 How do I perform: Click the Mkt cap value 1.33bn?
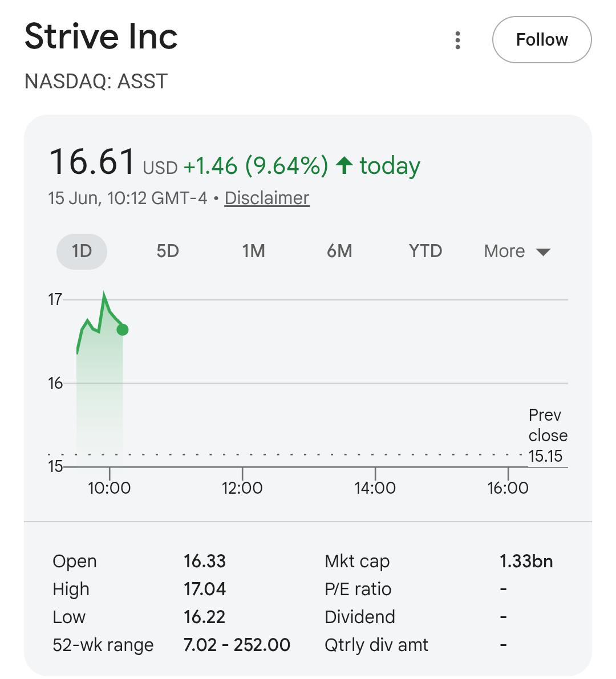click(x=526, y=561)
